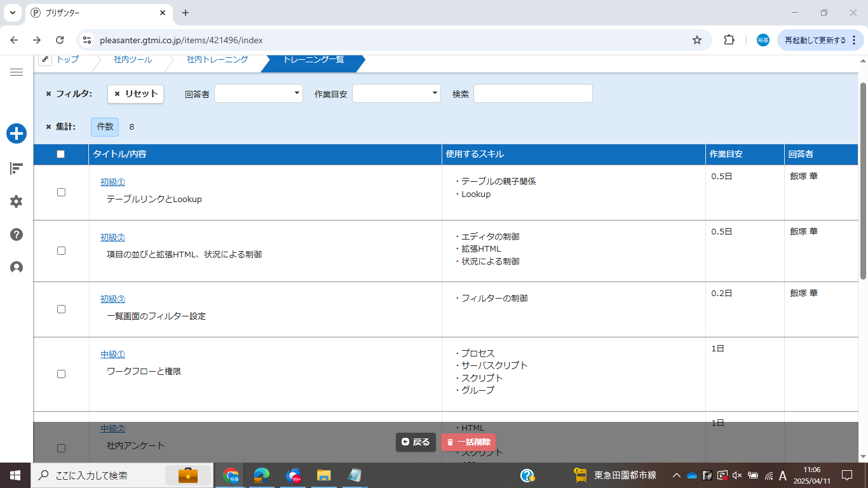Click the blue plus create-new icon
The image size is (868, 488).
click(17, 133)
